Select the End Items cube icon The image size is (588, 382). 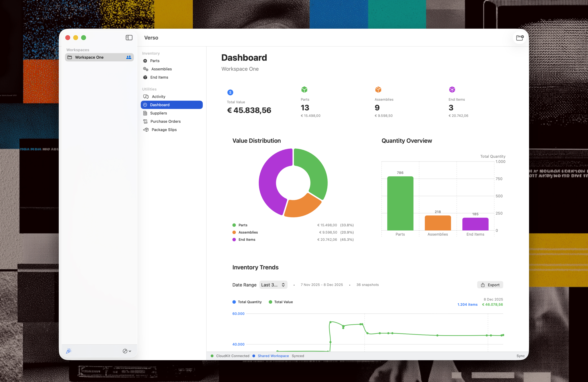145,77
